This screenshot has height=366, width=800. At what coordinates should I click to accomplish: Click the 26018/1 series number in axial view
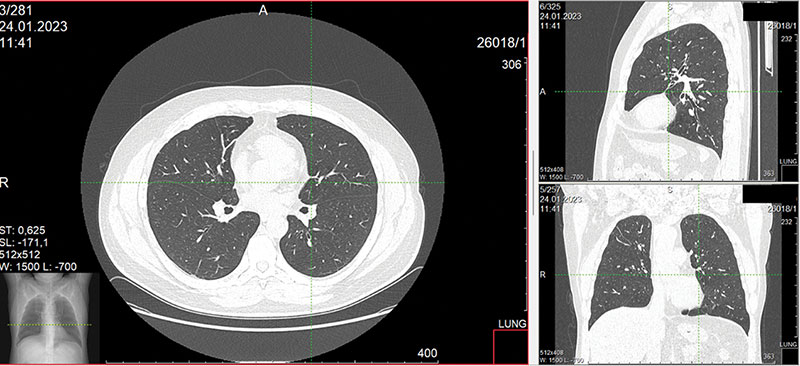click(501, 43)
